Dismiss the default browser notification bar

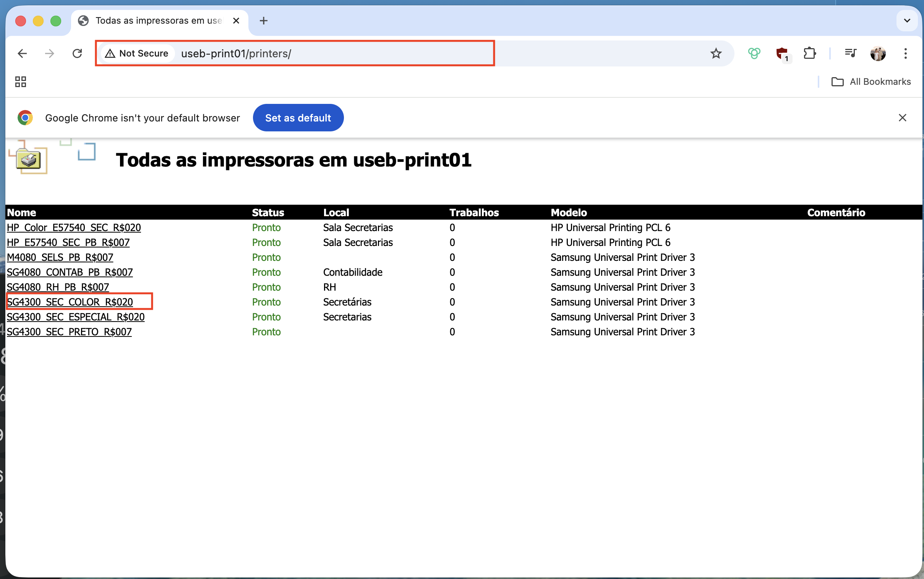click(x=902, y=118)
